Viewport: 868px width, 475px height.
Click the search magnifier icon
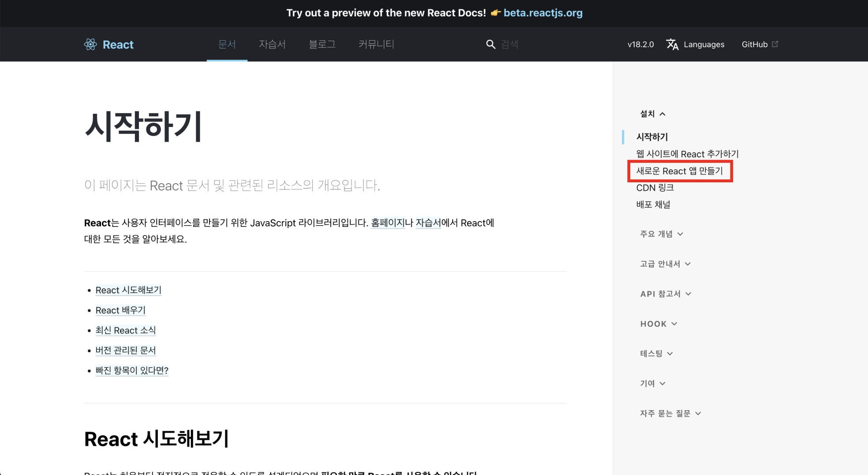490,44
